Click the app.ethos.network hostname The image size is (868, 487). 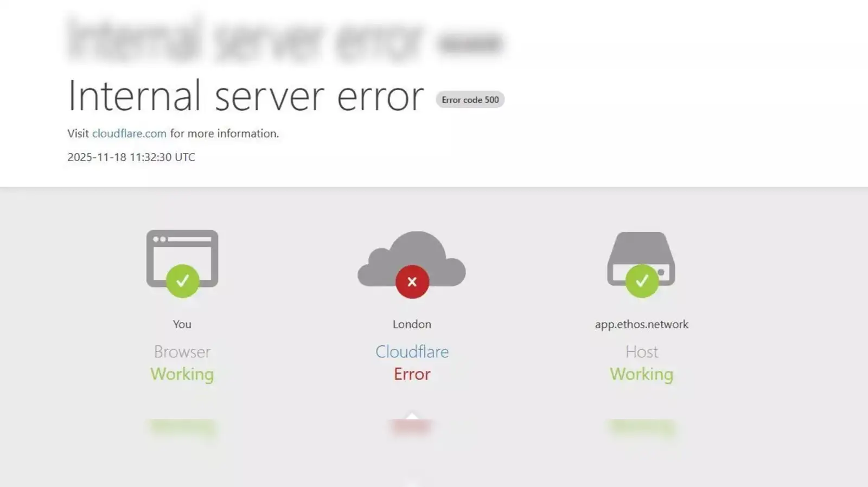642,324
